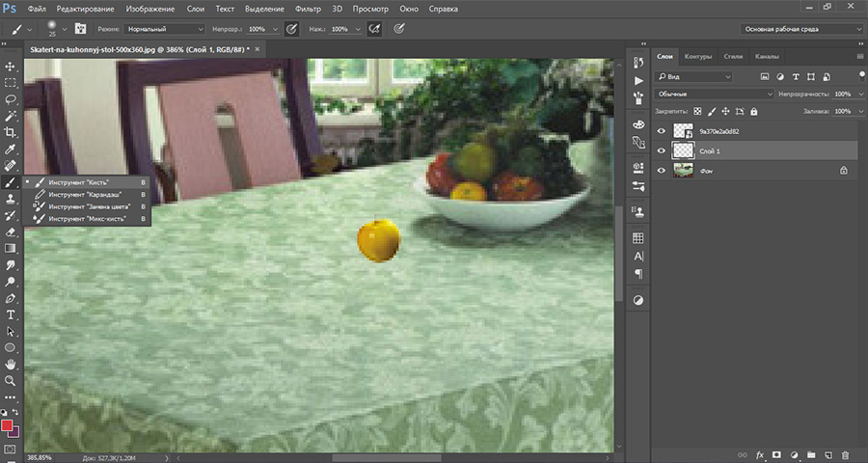Select the Crop tool

tap(11, 132)
